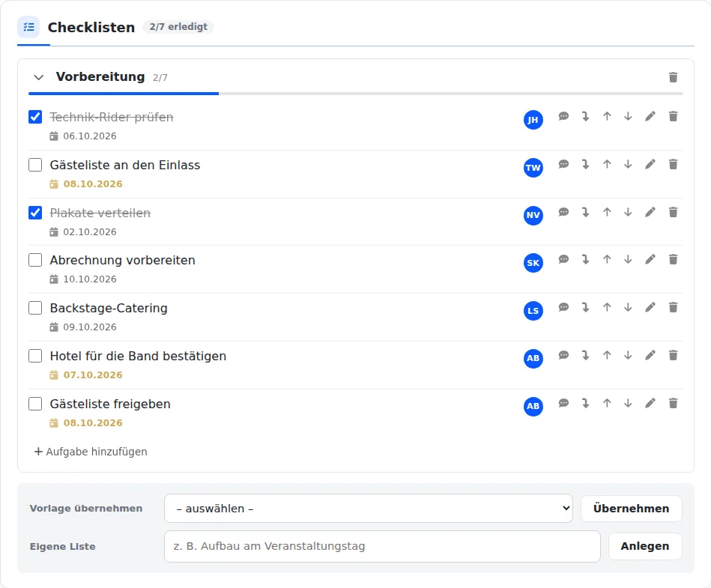
Task: Focus the Eigene Liste input field
Action: (x=382, y=546)
